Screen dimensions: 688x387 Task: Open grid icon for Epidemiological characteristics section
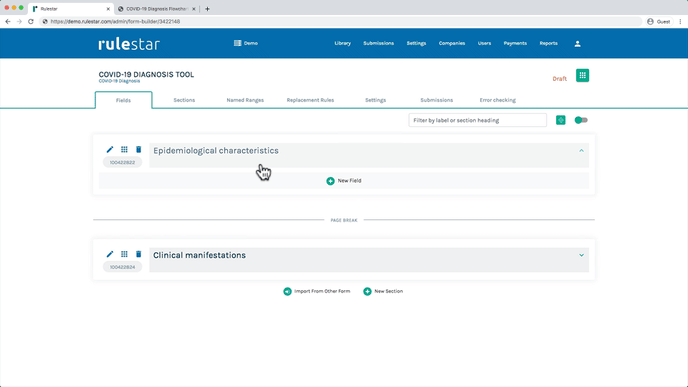pos(124,150)
